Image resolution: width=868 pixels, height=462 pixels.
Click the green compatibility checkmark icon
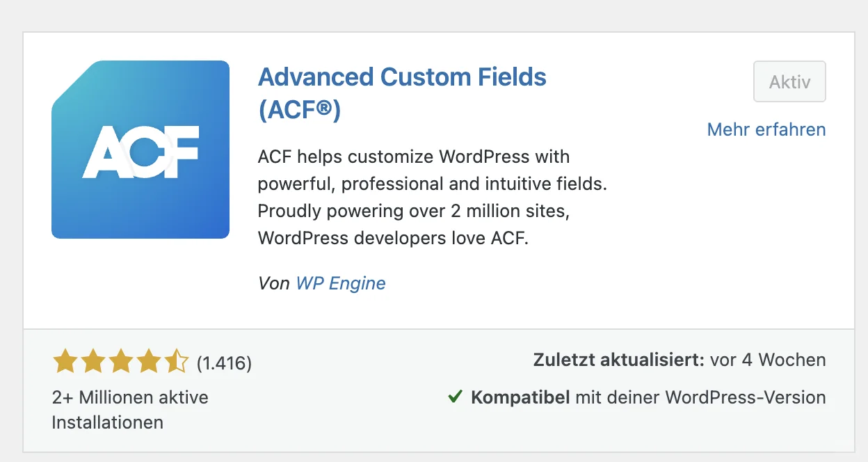456,397
